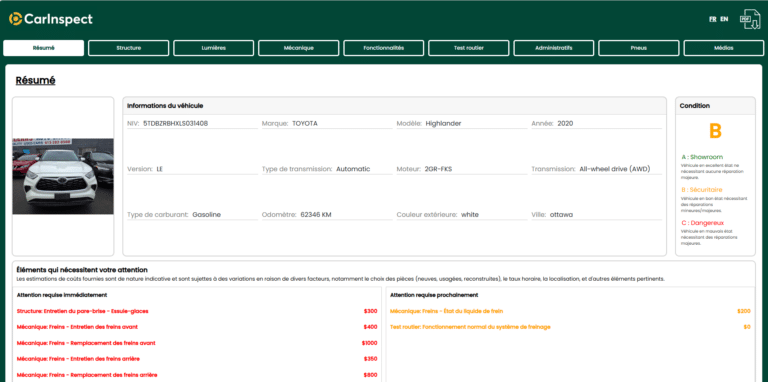Click the Modèle value Highlander
Image resolution: width=768 pixels, height=382 pixels.
443,123
